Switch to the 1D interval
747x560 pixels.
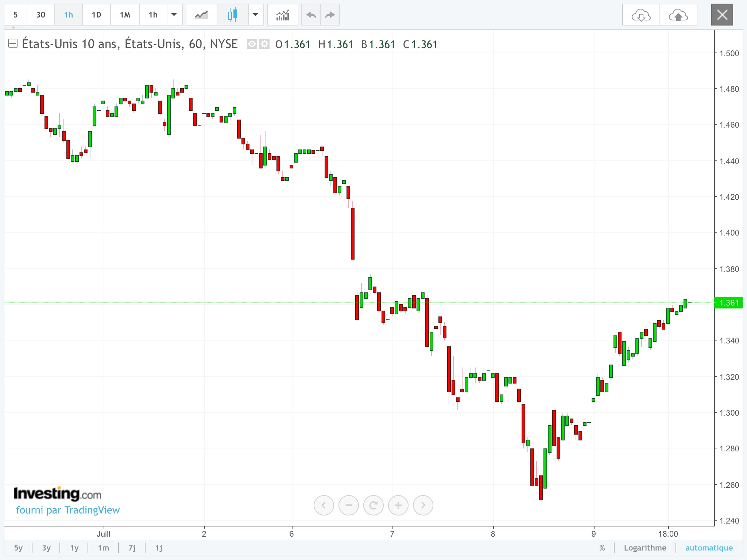tap(96, 15)
